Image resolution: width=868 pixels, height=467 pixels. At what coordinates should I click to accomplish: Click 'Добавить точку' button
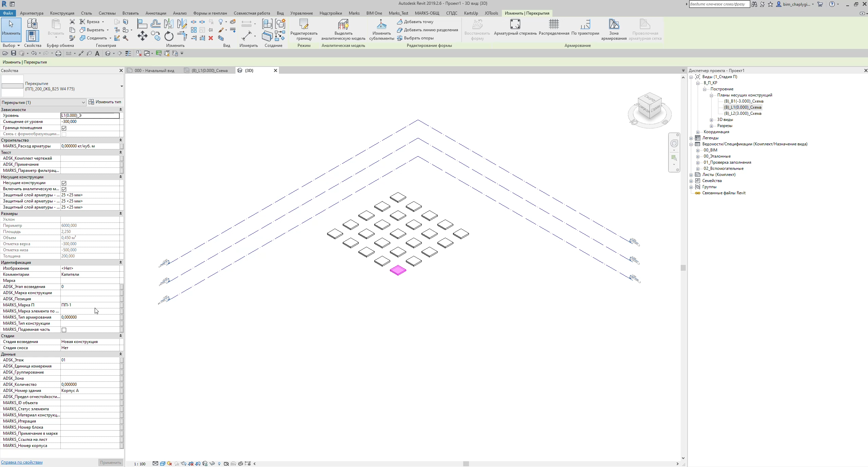point(415,22)
